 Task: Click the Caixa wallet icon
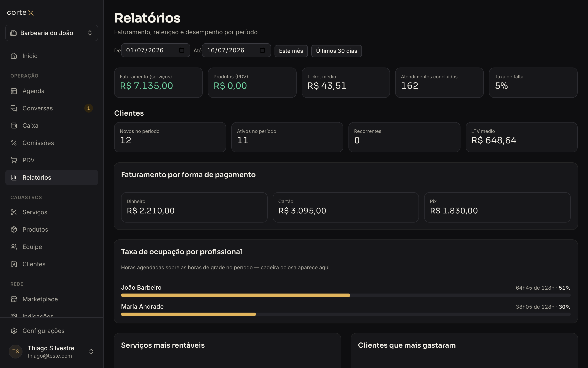tap(14, 125)
